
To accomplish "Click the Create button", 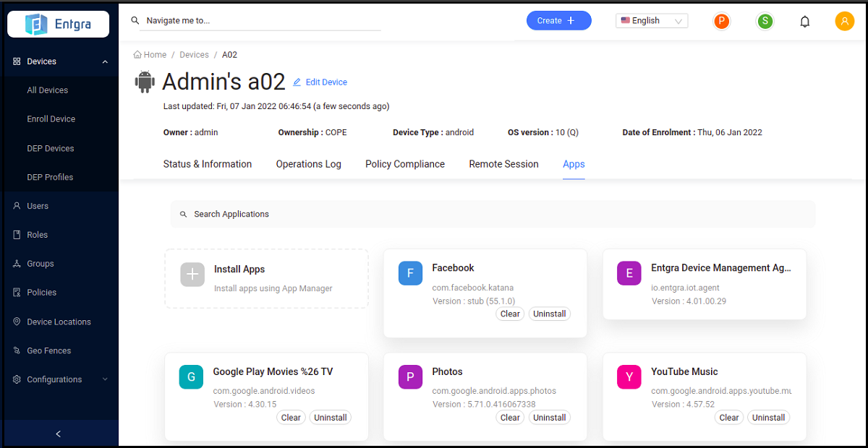I will [x=558, y=21].
